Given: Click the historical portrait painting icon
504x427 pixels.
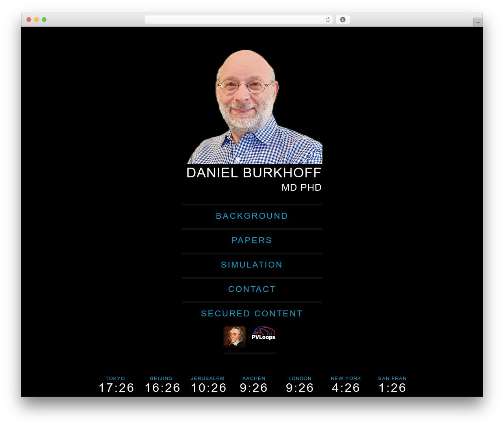Looking at the screenshot, I should [235, 336].
